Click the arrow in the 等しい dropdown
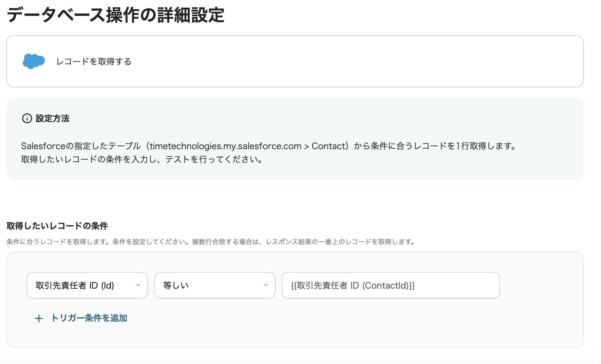This screenshot has height=364, width=601. point(266,285)
